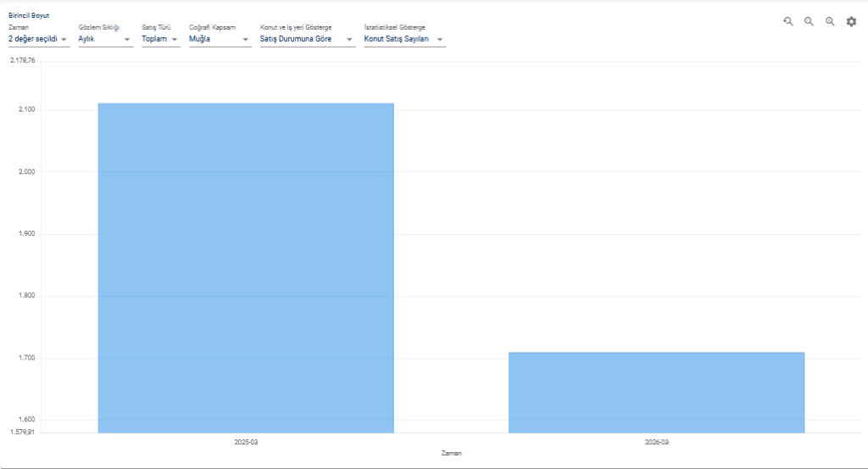Click the reset zoom magnifier icon
This screenshot has width=868, height=469.
pos(788,21)
